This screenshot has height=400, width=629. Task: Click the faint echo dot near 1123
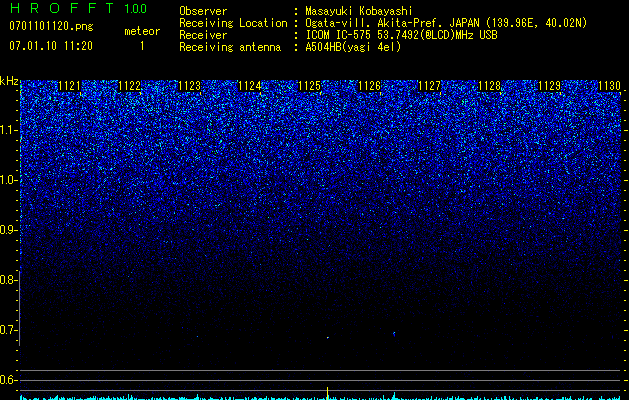[x=197, y=336]
